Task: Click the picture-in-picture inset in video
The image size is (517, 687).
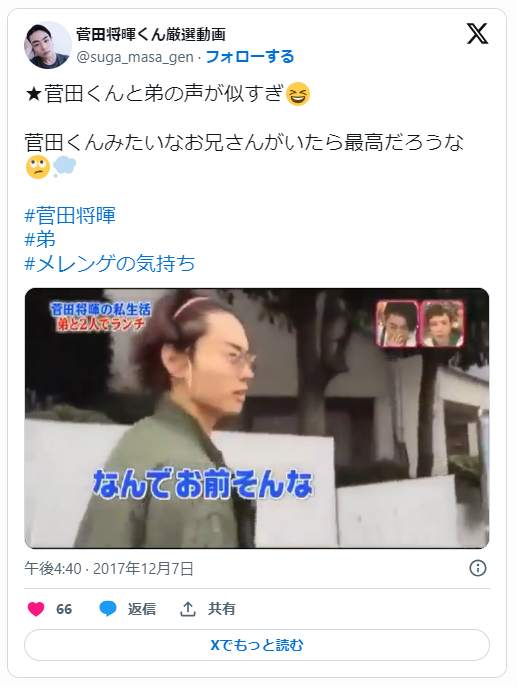Action: [x=420, y=323]
